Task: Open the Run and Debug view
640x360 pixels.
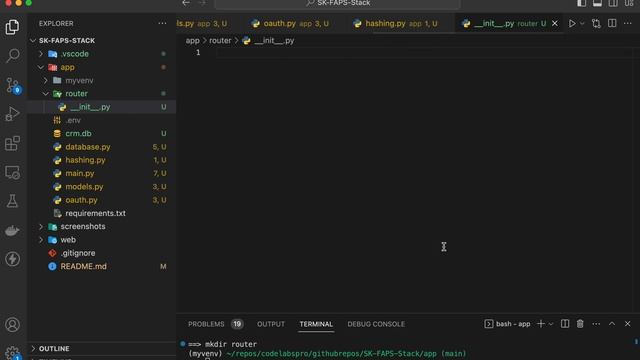Action: [12, 114]
